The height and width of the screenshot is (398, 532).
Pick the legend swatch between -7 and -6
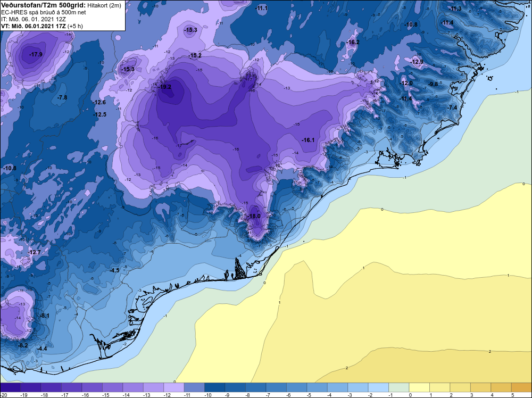(276, 387)
